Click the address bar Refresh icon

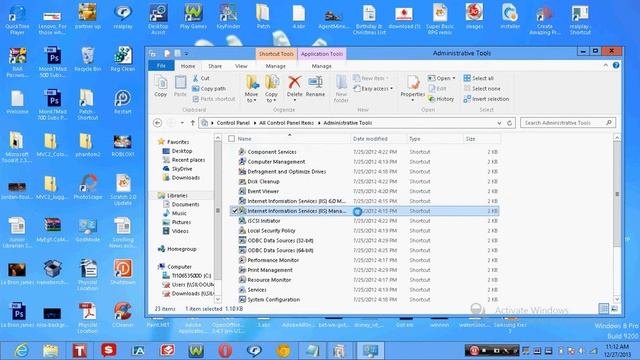(509, 122)
